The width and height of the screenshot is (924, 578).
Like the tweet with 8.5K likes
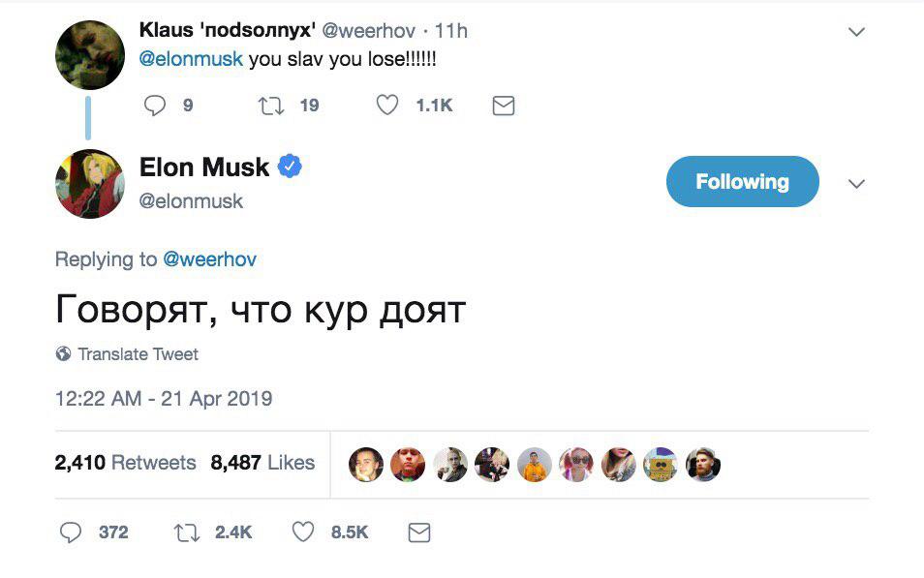303,532
